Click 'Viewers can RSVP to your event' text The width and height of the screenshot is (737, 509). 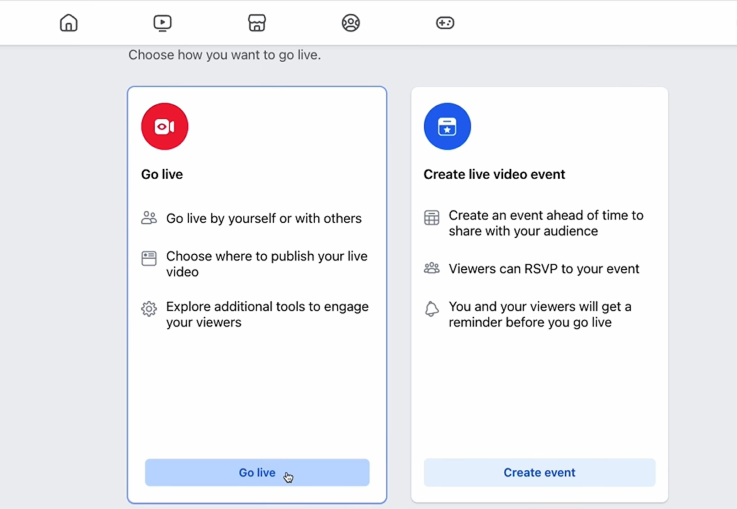544,269
